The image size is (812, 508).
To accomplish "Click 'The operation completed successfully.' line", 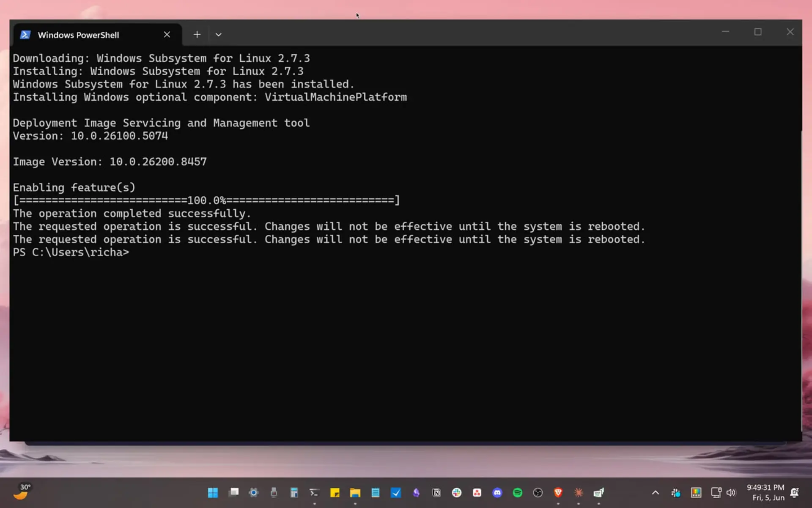I will (132, 213).
